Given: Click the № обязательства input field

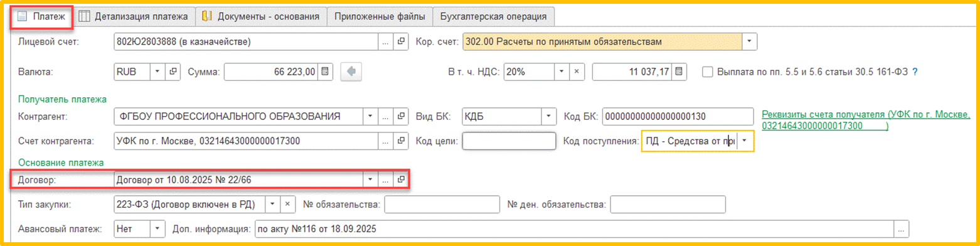Looking at the screenshot, I should point(442,205).
